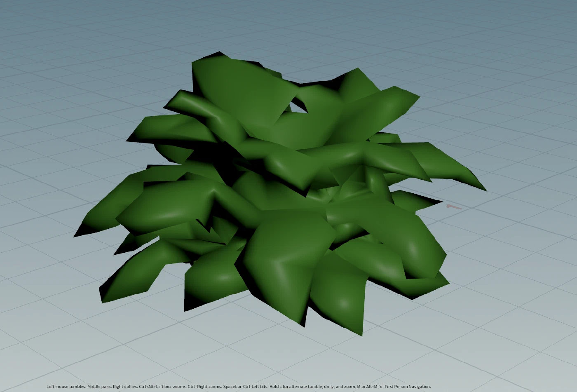Click the small red marker beside the plant
The width and height of the screenshot is (577, 392).
454,207
